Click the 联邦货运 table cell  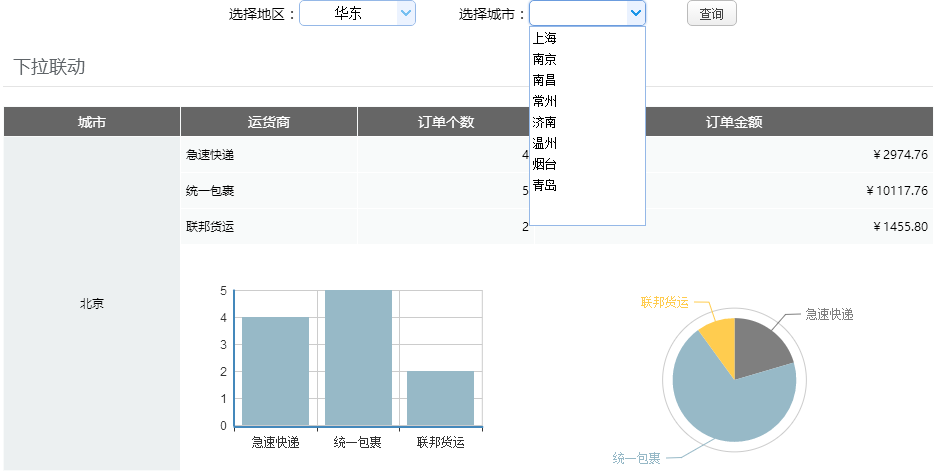(x=269, y=227)
